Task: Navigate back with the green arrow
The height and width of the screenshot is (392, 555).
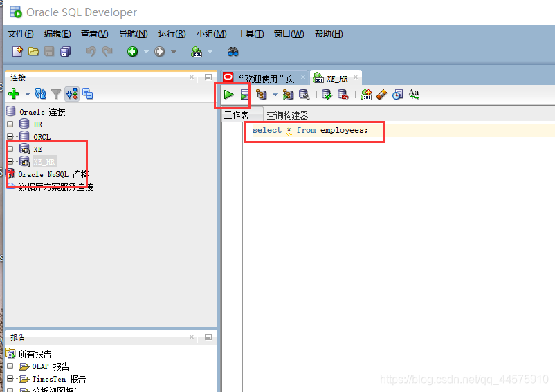Action: click(x=133, y=52)
